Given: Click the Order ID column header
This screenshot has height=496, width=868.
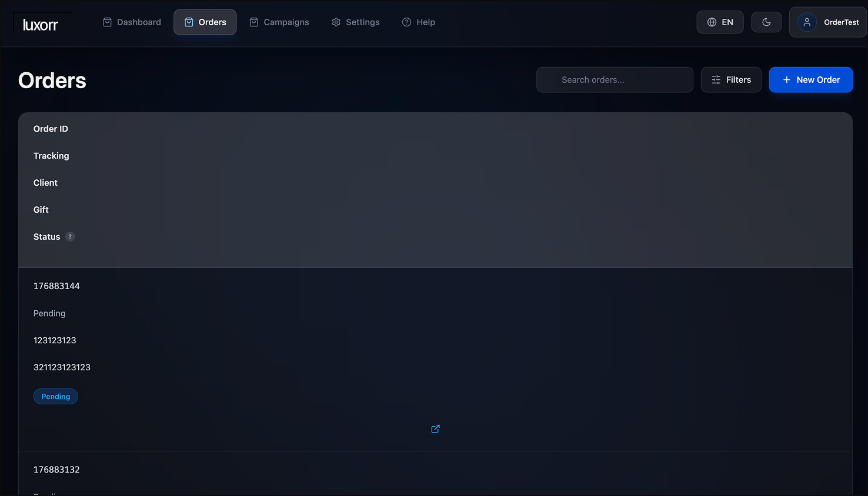Looking at the screenshot, I should (x=51, y=129).
